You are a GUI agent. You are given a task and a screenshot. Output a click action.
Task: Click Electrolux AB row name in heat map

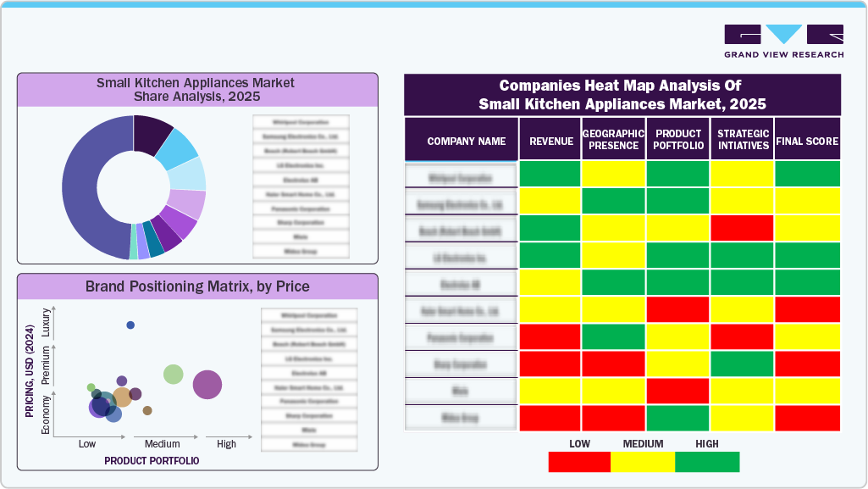tap(461, 284)
